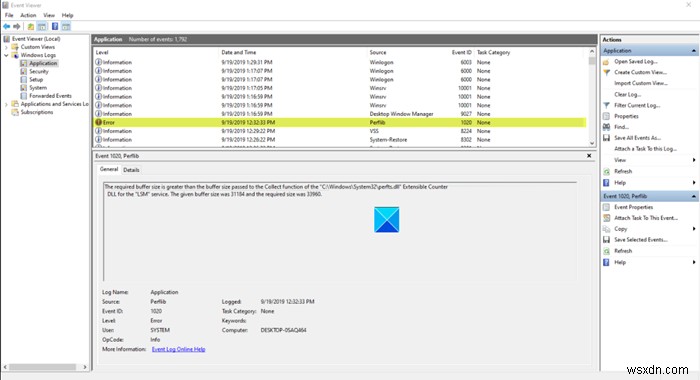Select the System-Restore event 8302 row
This screenshot has width=700, height=380.
pyautogui.click(x=340, y=140)
